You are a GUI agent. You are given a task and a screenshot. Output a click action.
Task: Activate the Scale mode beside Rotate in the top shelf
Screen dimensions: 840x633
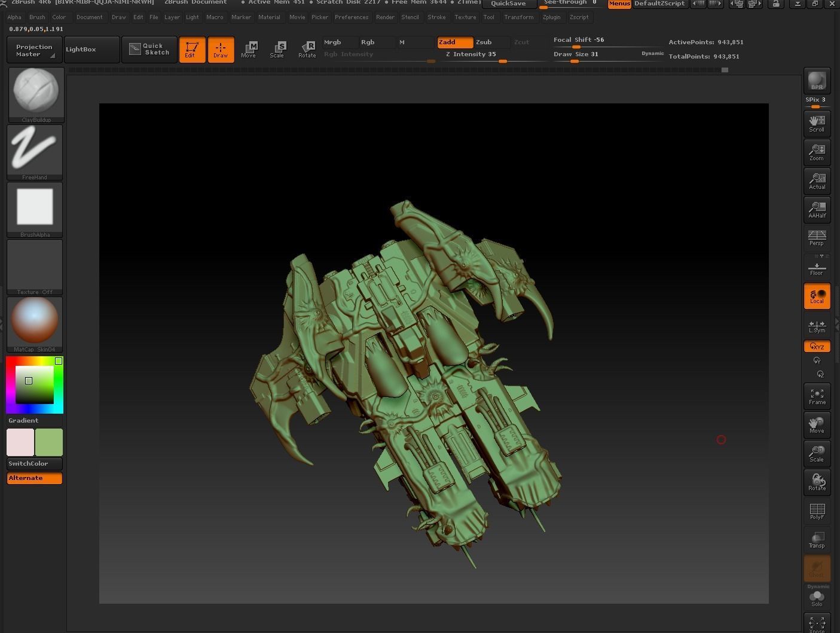[277, 50]
